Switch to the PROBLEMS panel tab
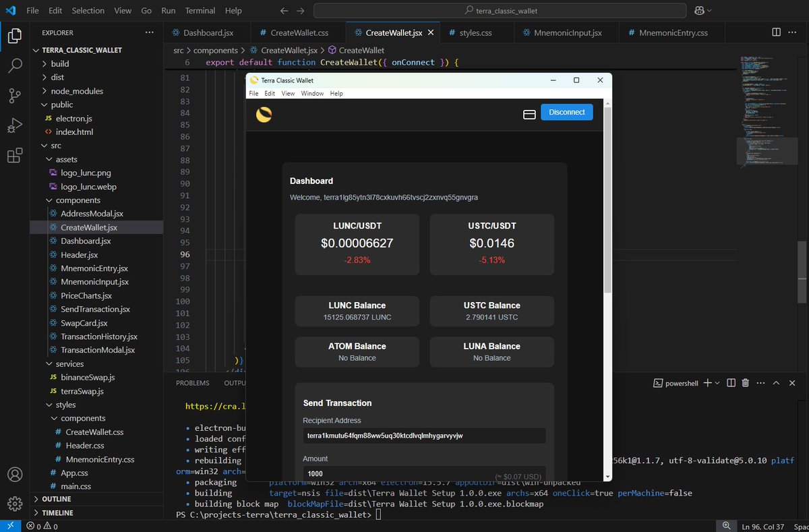The height and width of the screenshot is (532, 809). tap(192, 383)
